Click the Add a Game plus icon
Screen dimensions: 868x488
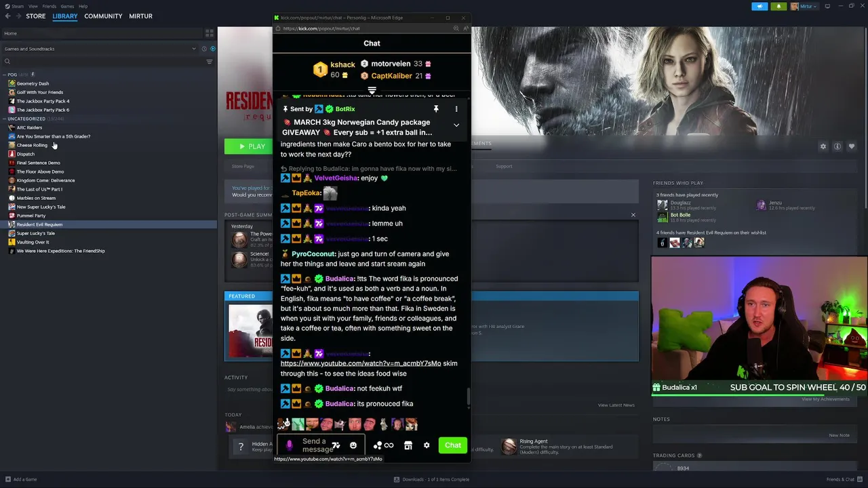click(7, 479)
